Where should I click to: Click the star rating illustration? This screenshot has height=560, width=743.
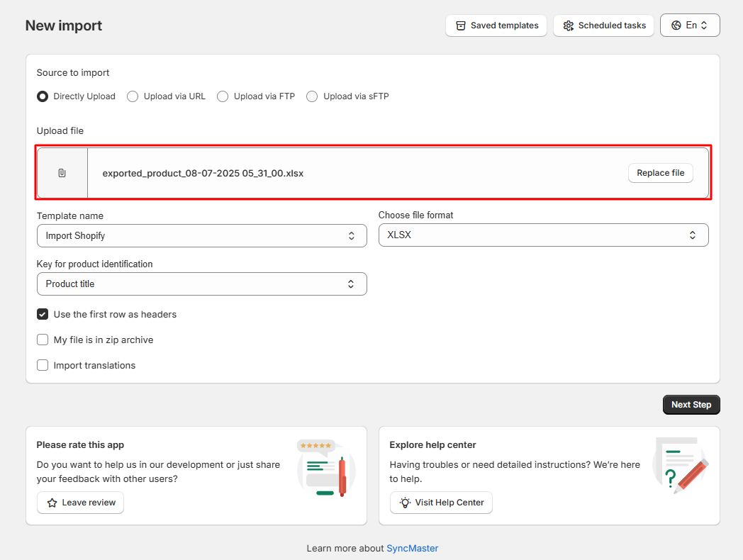point(327,468)
